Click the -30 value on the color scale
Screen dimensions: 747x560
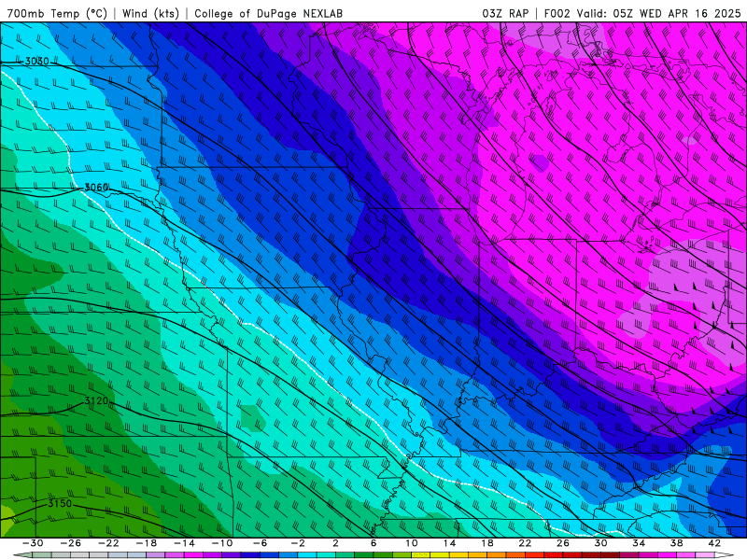33,543
